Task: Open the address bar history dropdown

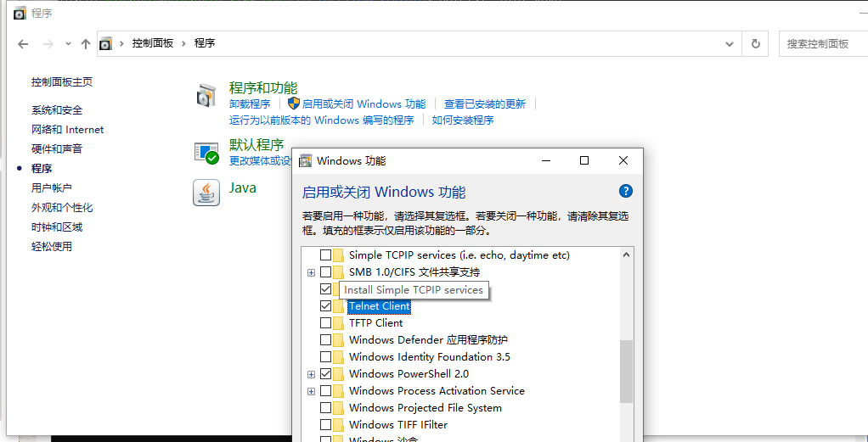Action: click(730, 44)
